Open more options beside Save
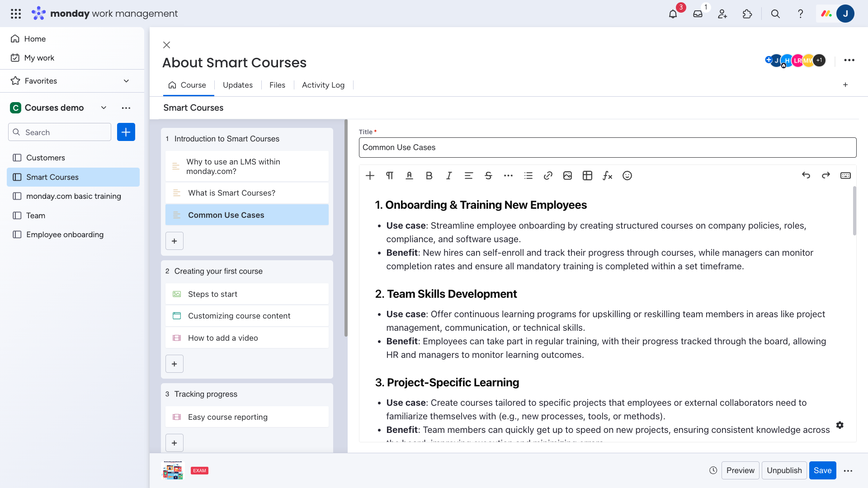868x488 pixels. pos(848,471)
